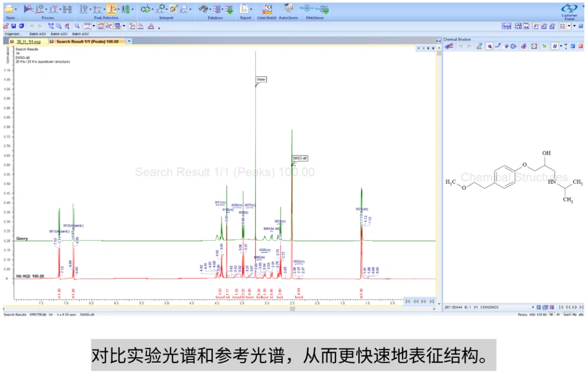
Task: Click the first Interpret structure icon
Action: point(146,9)
